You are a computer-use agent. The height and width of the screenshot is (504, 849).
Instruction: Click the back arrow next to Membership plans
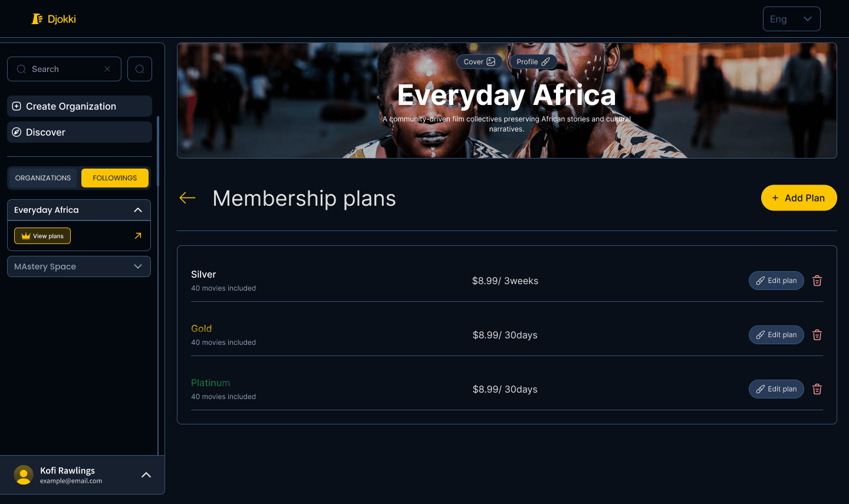pyautogui.click(x=187, y=198)
